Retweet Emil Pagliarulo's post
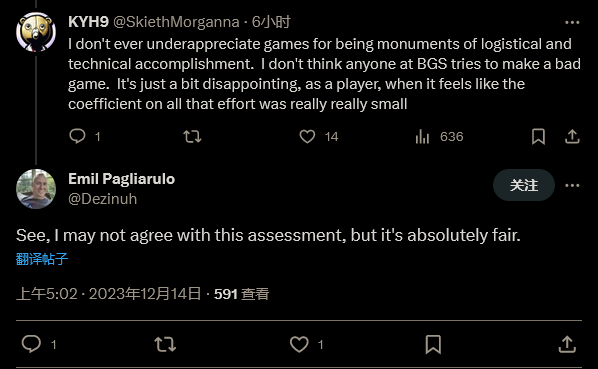598x369 pixels. 165,344
